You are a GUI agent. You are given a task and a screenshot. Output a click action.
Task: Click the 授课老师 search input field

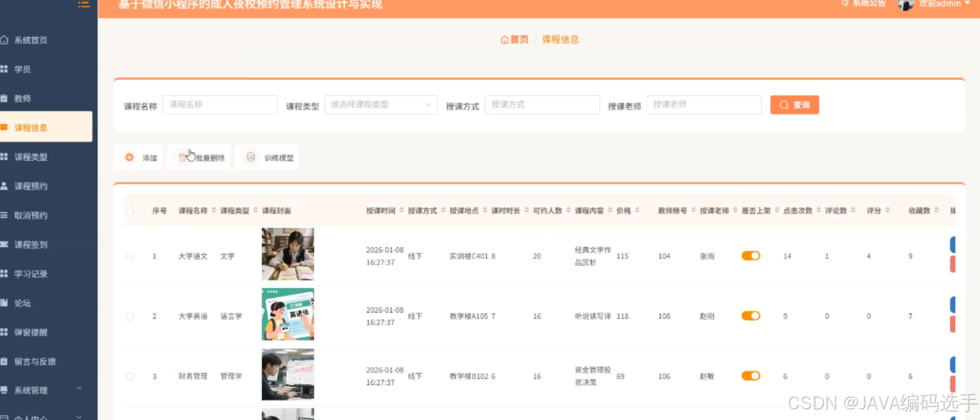(704, 105)
